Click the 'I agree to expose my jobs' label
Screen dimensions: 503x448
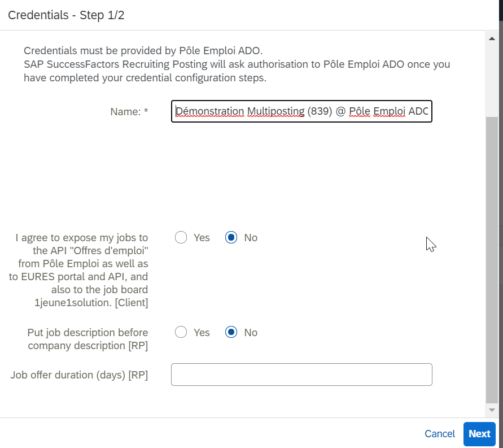click(x=78, y=270)
